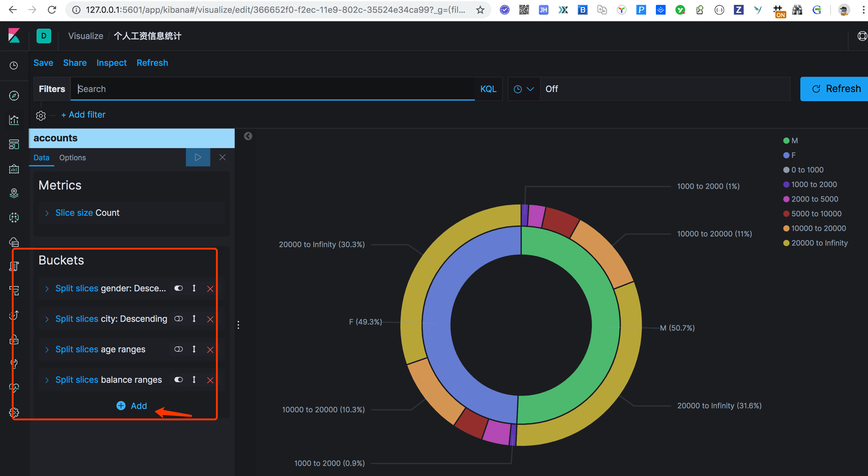Screen dimensions: 868x476
Task: Toggle visibility of Split slices balance ranges
Action: (178, 380)
